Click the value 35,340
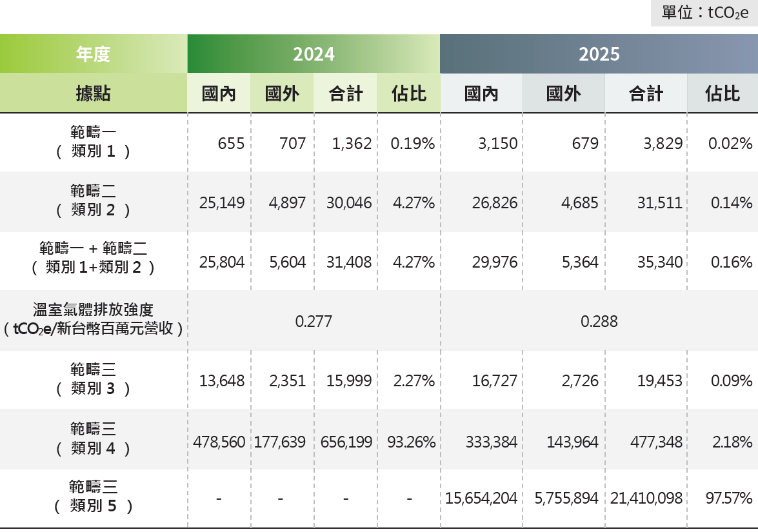Viewport: 758px width, 532px height. tap(660, 262)
